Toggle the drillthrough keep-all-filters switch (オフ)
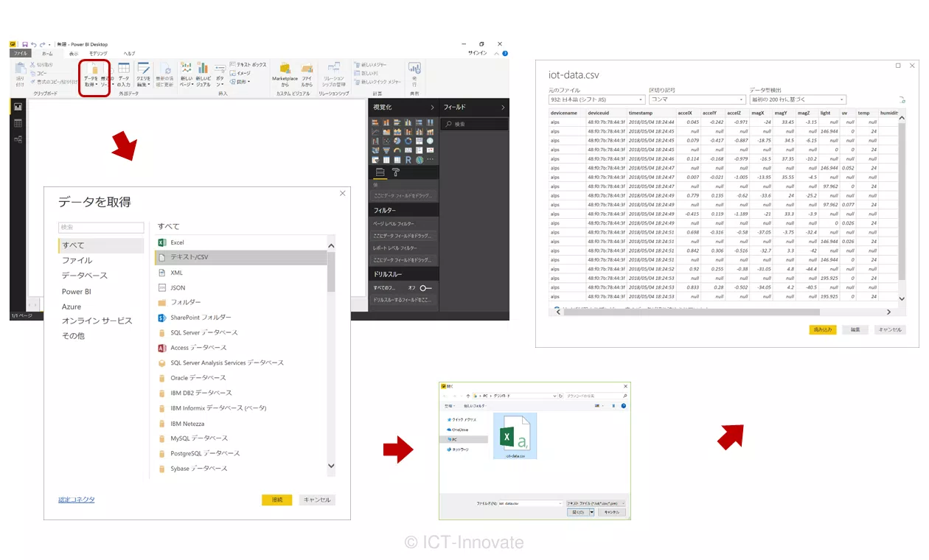Image resolution: width=929 pixels, height=560 pixels. pos(425,287)
